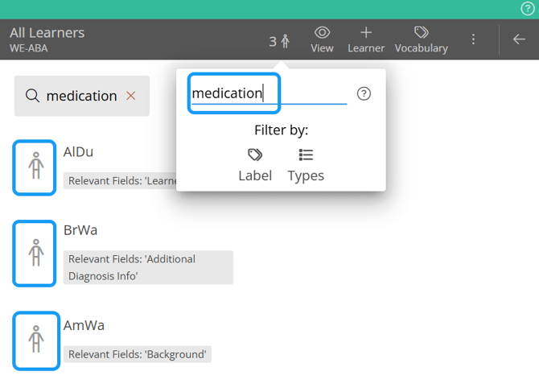
Task: Click the help icon in top green bar
Action: click(528, 9)
